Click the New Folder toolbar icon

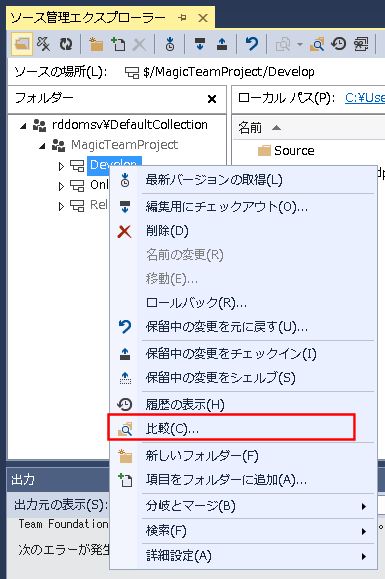[96, 44]
